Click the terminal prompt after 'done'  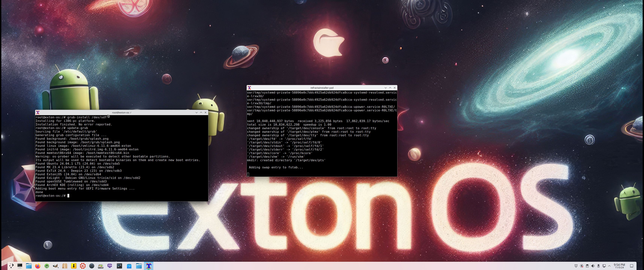pos(52,196)
